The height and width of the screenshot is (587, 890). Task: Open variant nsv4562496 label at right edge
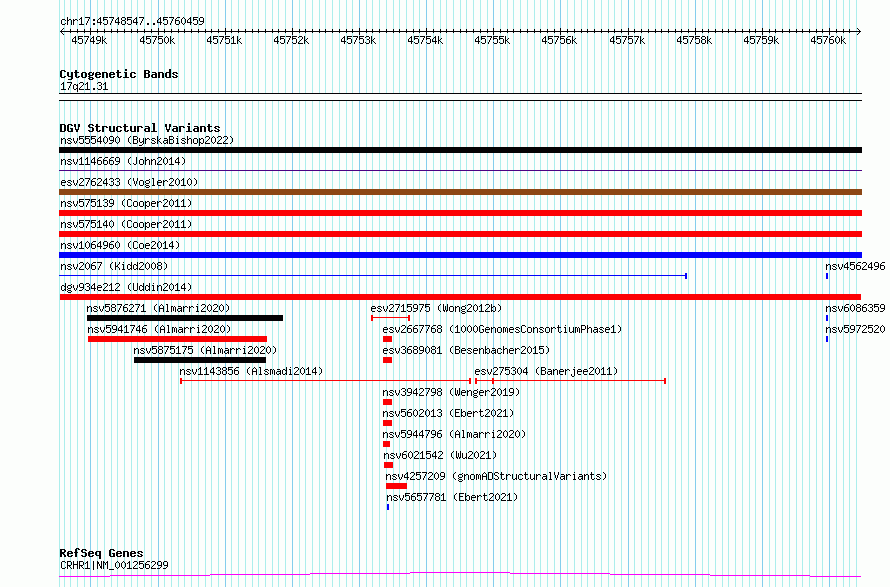[x=855, y=266]
